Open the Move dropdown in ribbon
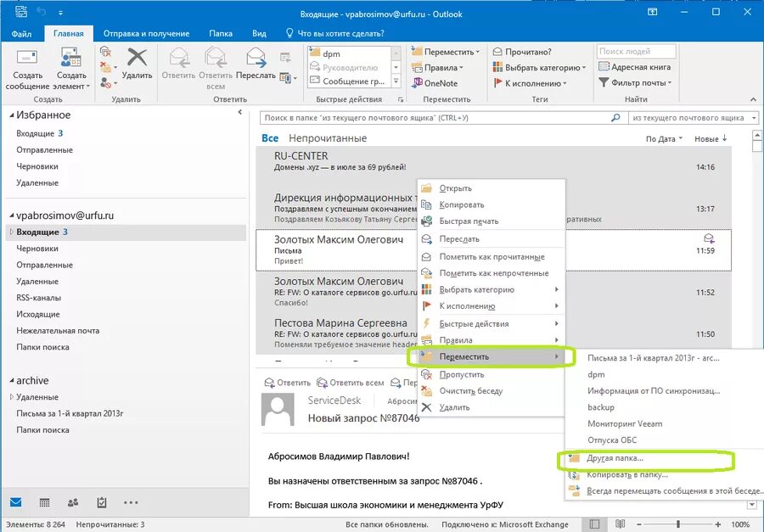The image size is (764, 532). coord(446,52)
